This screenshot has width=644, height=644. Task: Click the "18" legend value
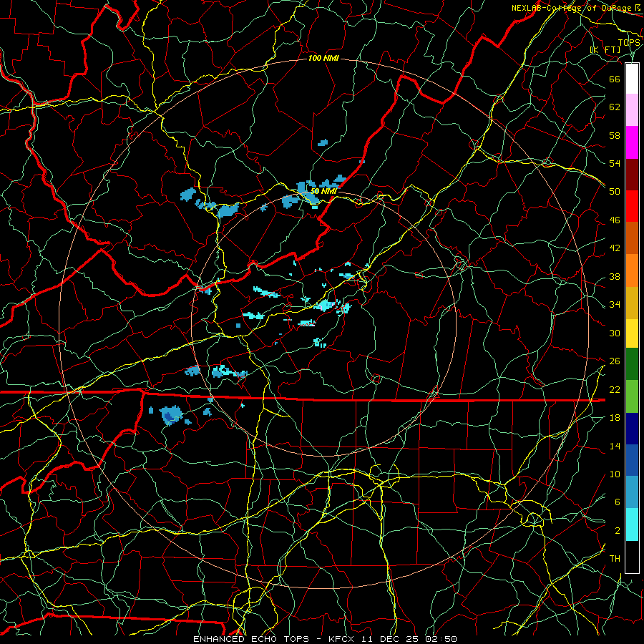tap(615, 418)
